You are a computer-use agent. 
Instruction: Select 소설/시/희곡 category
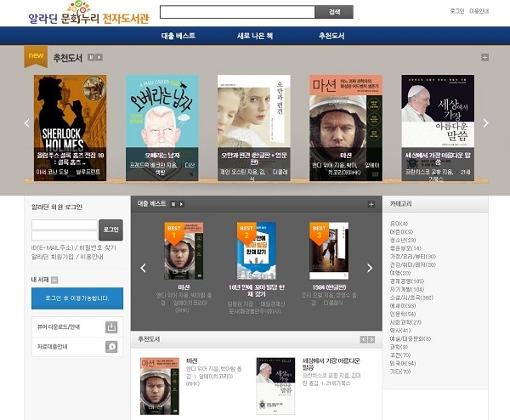click(411, 298)
